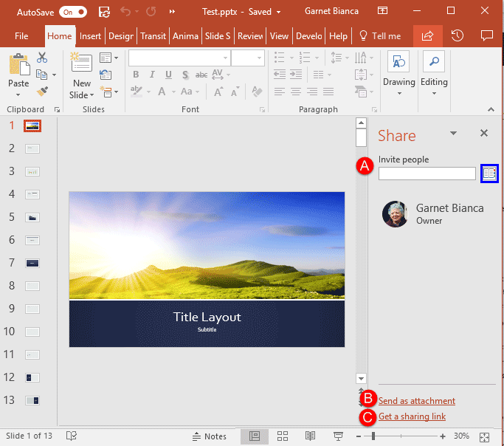Click the Save icon in title bar
Screen dimensions: 504x446
[104, 12]
